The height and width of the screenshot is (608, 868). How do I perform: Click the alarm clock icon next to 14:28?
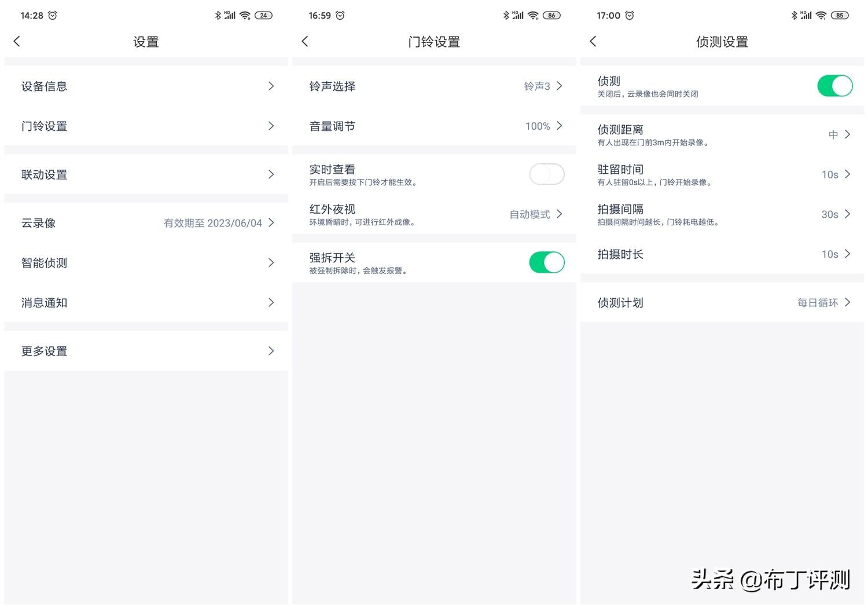[x=54, y=15]
